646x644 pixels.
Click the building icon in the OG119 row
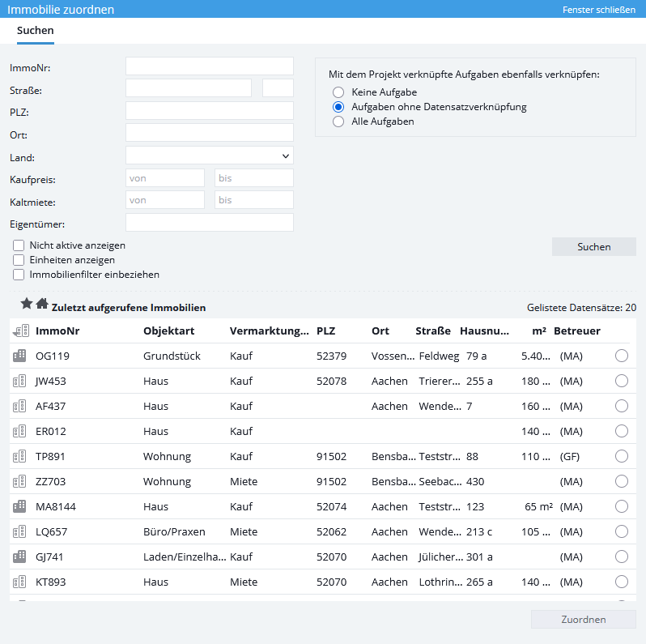[x=19, y=356]
